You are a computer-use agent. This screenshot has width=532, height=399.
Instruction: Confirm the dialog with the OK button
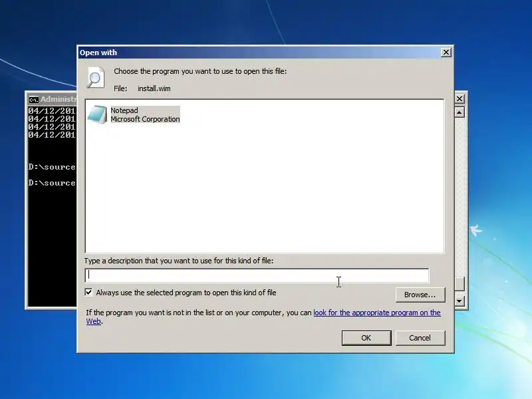click(x=366, y=338)
